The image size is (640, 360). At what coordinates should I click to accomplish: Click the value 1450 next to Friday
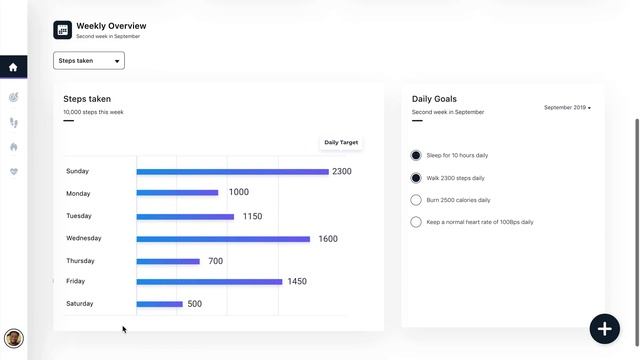pos(297,281)
